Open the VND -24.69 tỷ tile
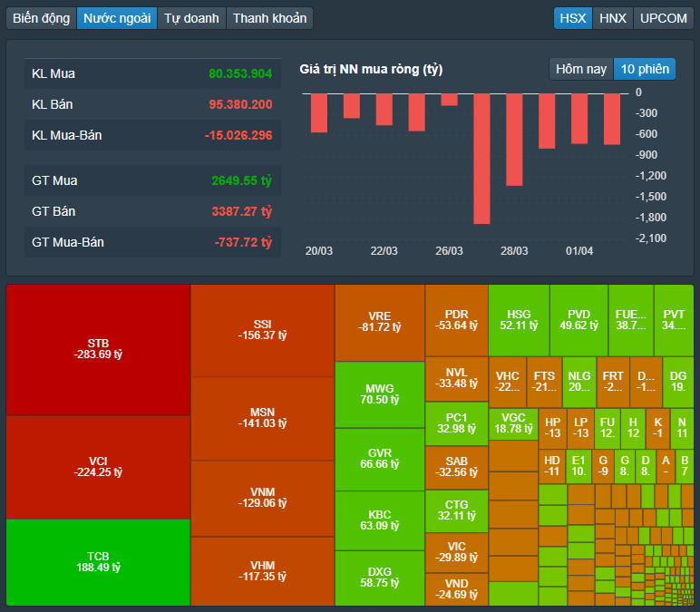Screen dimensions: 700x612 457,589
